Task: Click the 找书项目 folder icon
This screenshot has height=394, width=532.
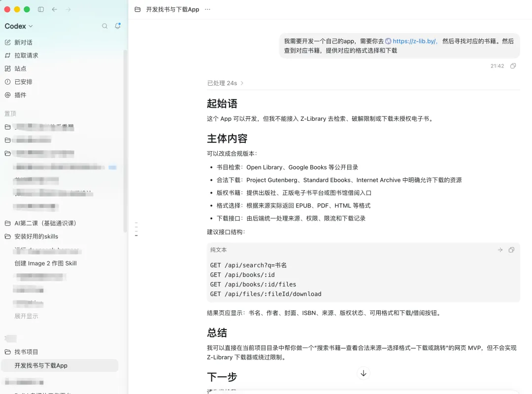Action: point(8,352)
